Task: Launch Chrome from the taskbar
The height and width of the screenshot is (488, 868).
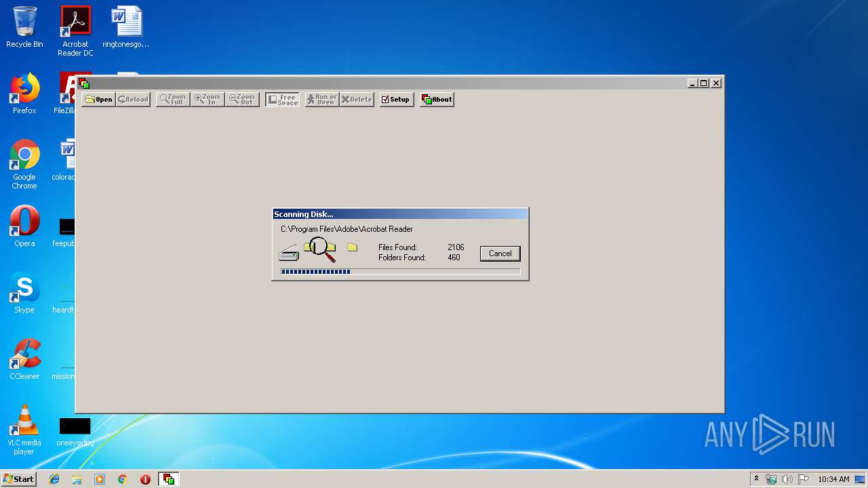Action: (122, 479)
